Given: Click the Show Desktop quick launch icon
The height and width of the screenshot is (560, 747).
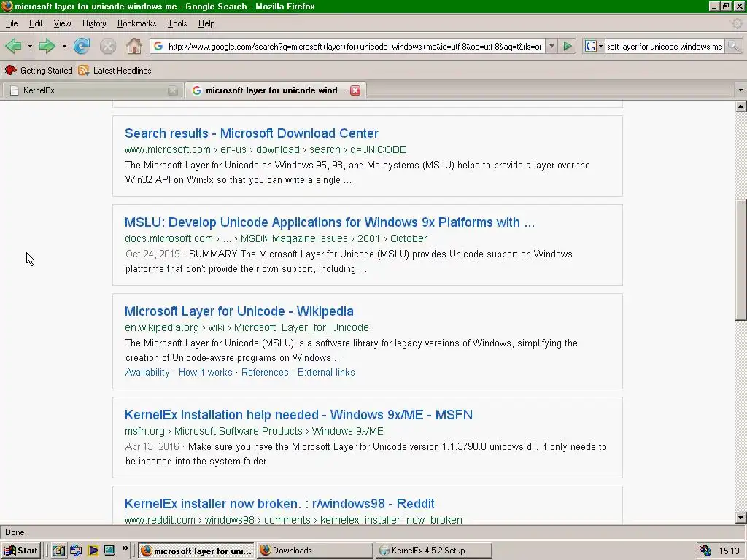Looking at the screenshot, I should point(109,551).
